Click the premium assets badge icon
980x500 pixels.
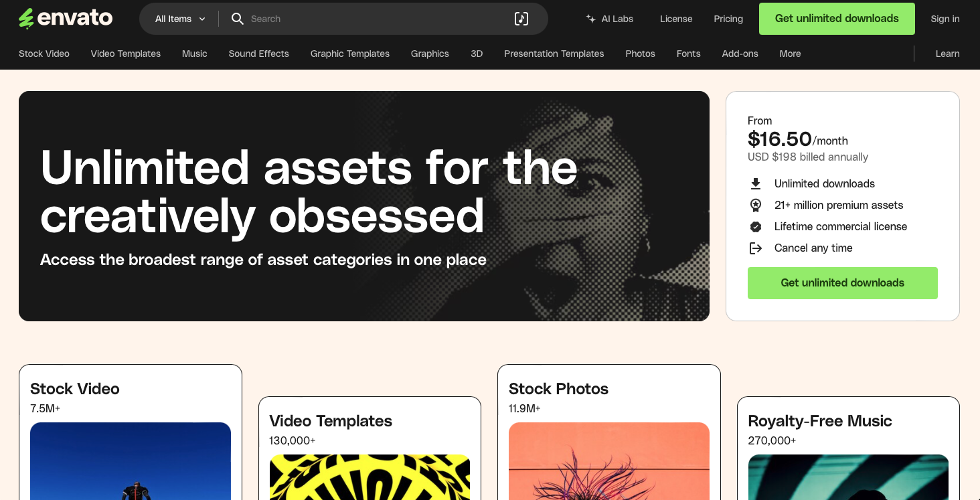click(x=756, y=205)
